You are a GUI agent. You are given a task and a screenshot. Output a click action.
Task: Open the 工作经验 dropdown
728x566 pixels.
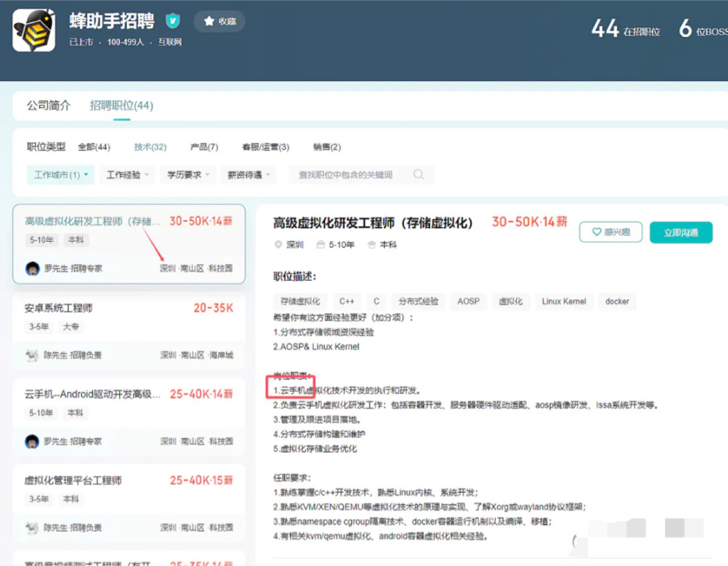coord(127,175)
